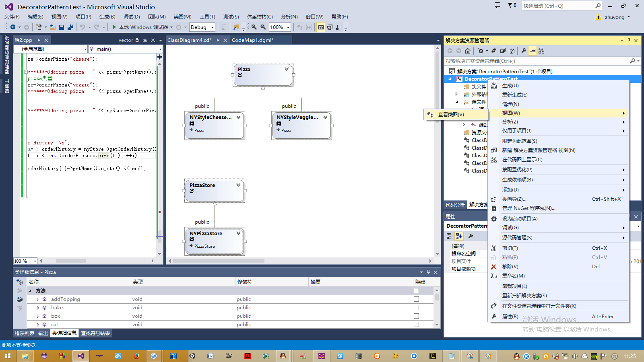Select 重新生成(E) in the context menu
This screenshot has width=644, height=362.
click(x=558, y=95)
